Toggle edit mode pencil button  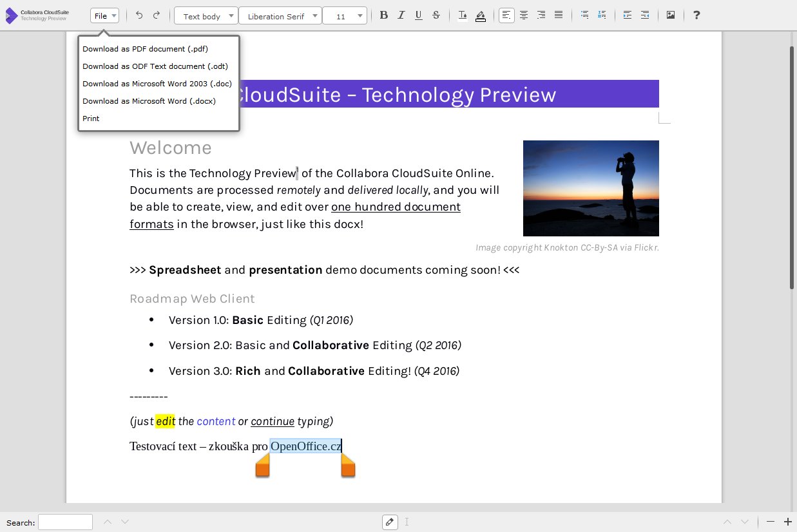tap(389, 522)
